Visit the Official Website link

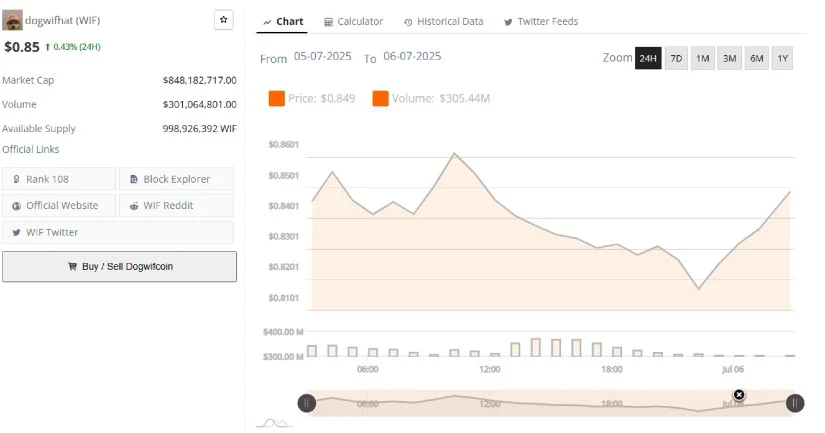point(59,206)
